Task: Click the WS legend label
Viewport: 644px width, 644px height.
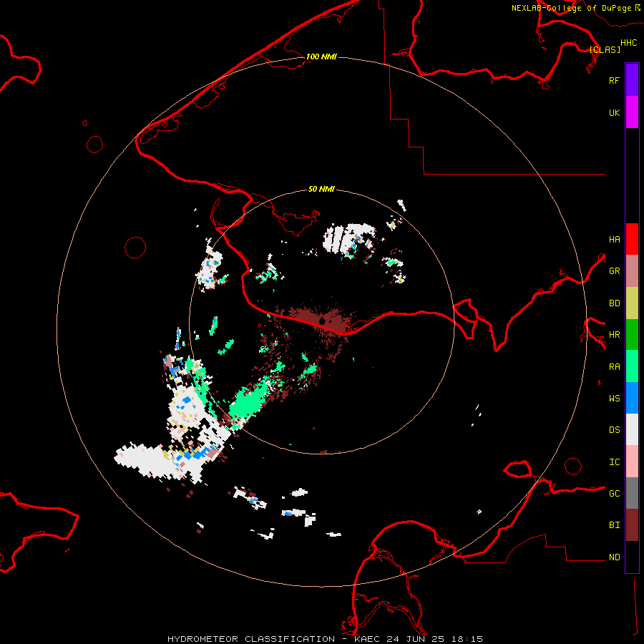Action: click(x=614, y=399)
